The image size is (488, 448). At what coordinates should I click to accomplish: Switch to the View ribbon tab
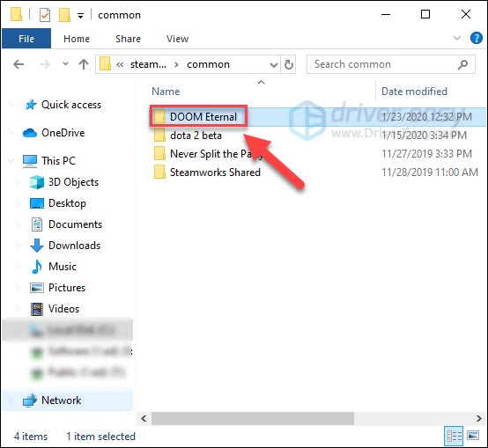[177, 39]
